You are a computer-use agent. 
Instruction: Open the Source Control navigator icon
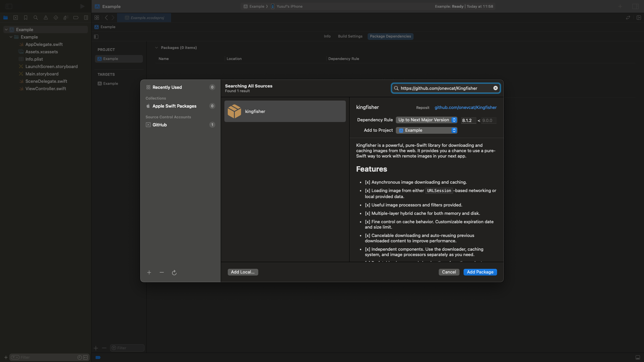(x=15, y=18)
